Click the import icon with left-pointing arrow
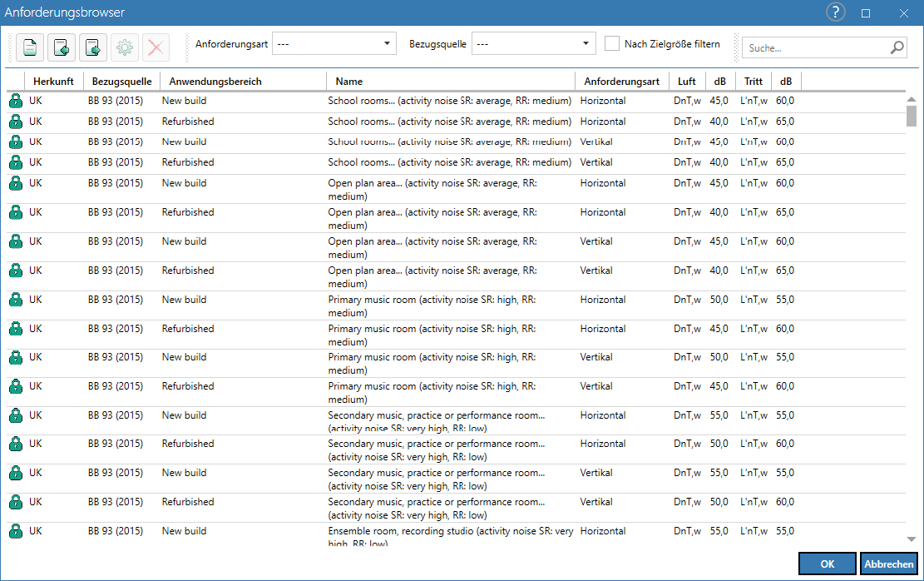This screenshot has height=581, width=924. point(62,47)
